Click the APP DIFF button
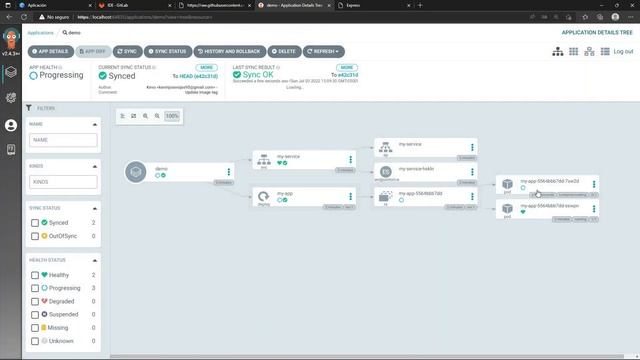Screen dimensions: 640x360 coord(93,51)
